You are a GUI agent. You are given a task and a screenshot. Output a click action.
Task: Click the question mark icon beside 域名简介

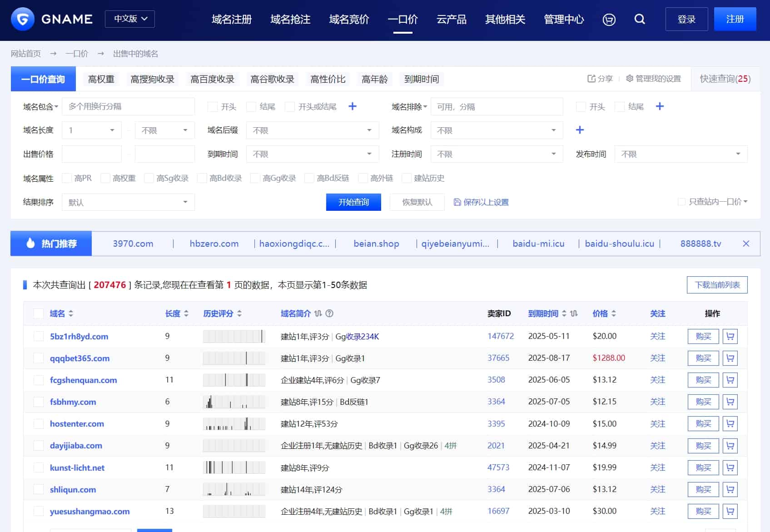point(329,313)
